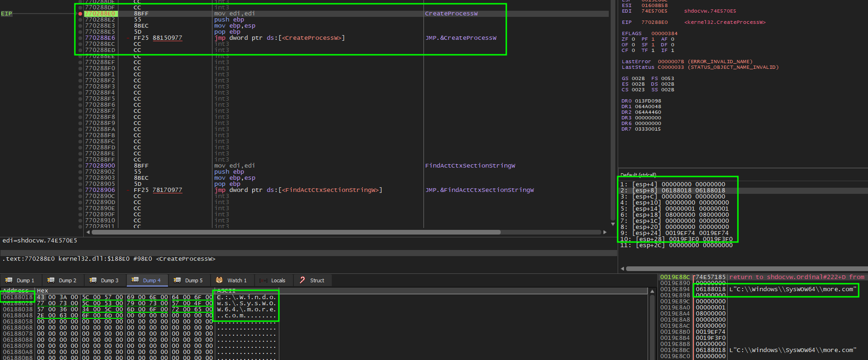Click the DR0 register value 013FD098

tap(648, 101)
